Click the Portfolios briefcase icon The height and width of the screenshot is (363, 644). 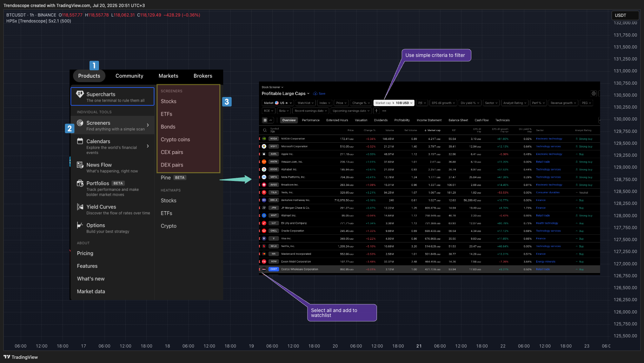[80, 183]
